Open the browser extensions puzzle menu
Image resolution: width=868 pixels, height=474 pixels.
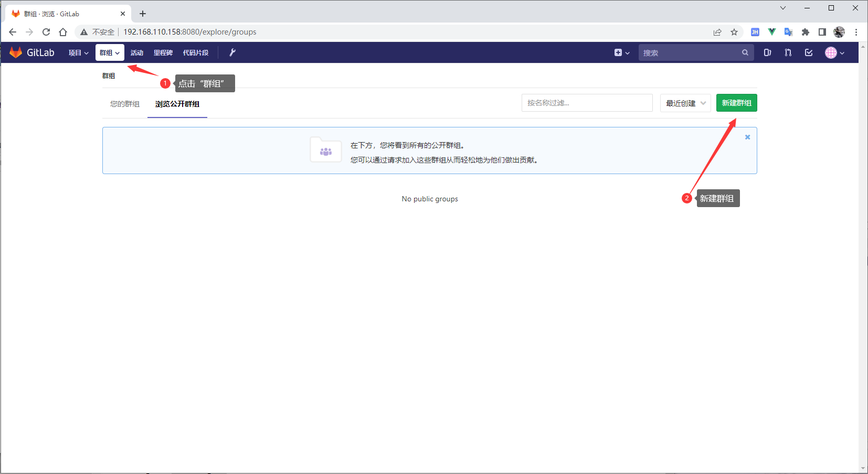click(x=806, y=32)
